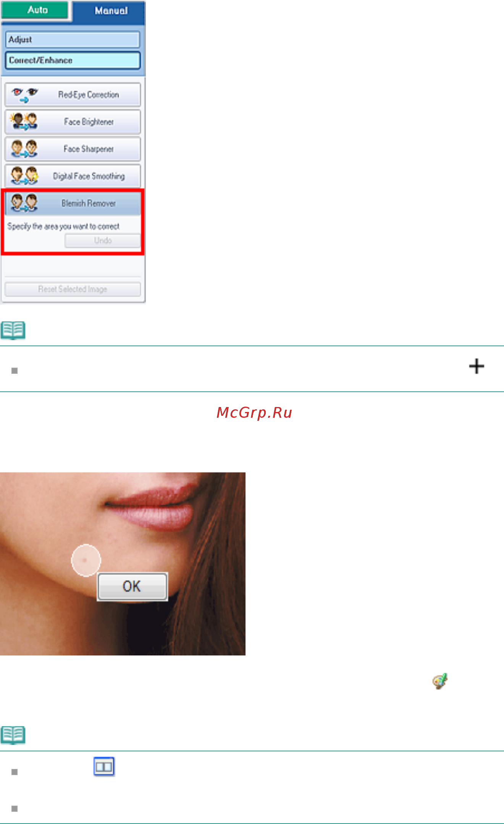
Task: Click the Digital Face Smoothing button
Action: click(x=73, y=176)
